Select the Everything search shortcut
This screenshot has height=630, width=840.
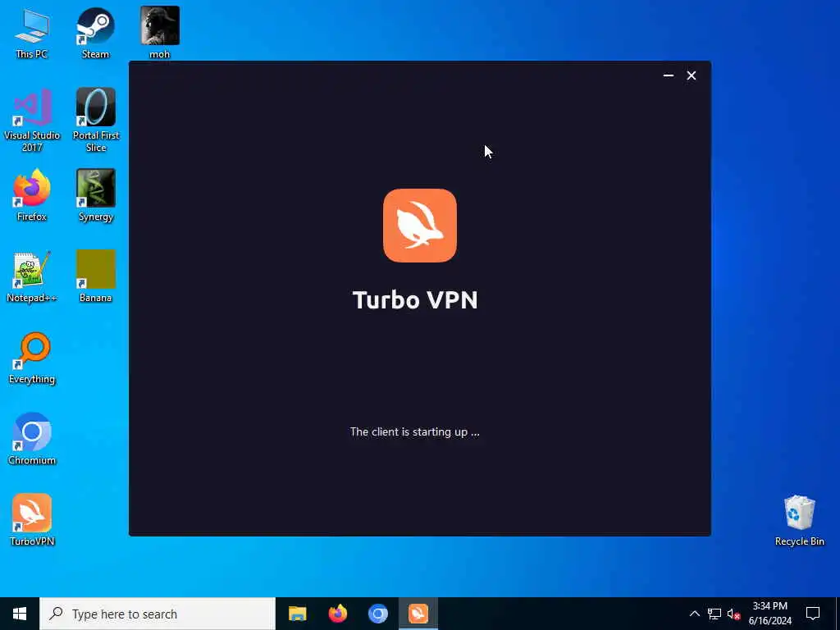tap(32, 358)
